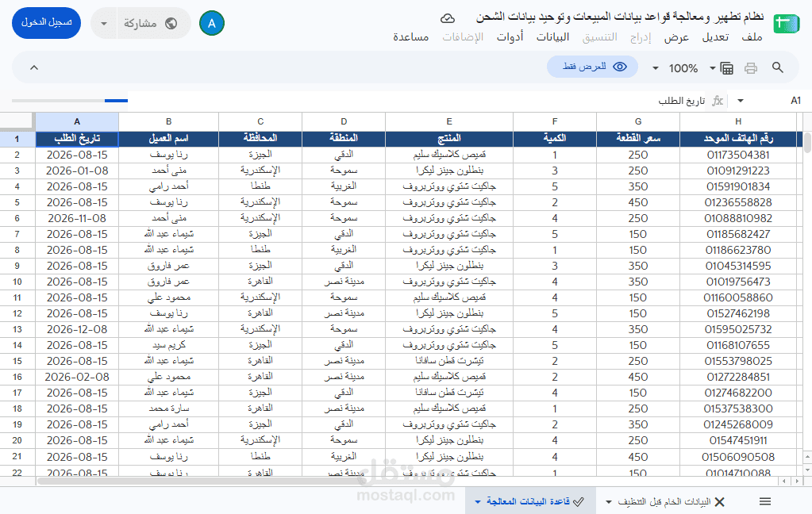
Task: Click phone cell 01173504381
Action: 738,155
